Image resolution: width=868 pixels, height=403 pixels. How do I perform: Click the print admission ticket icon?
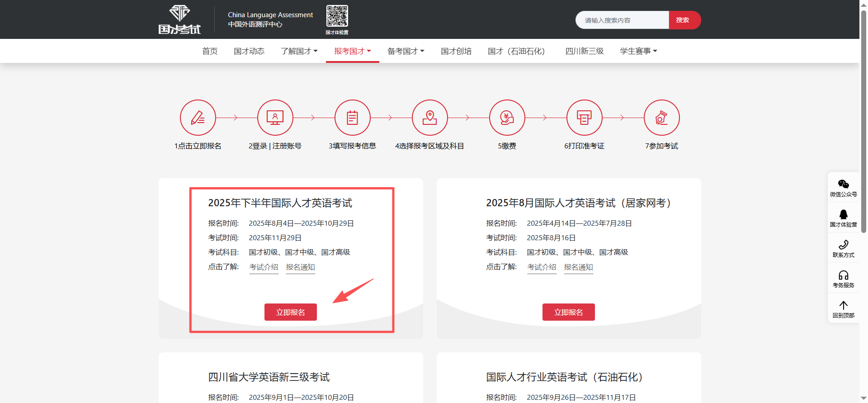tap(584, 118)
